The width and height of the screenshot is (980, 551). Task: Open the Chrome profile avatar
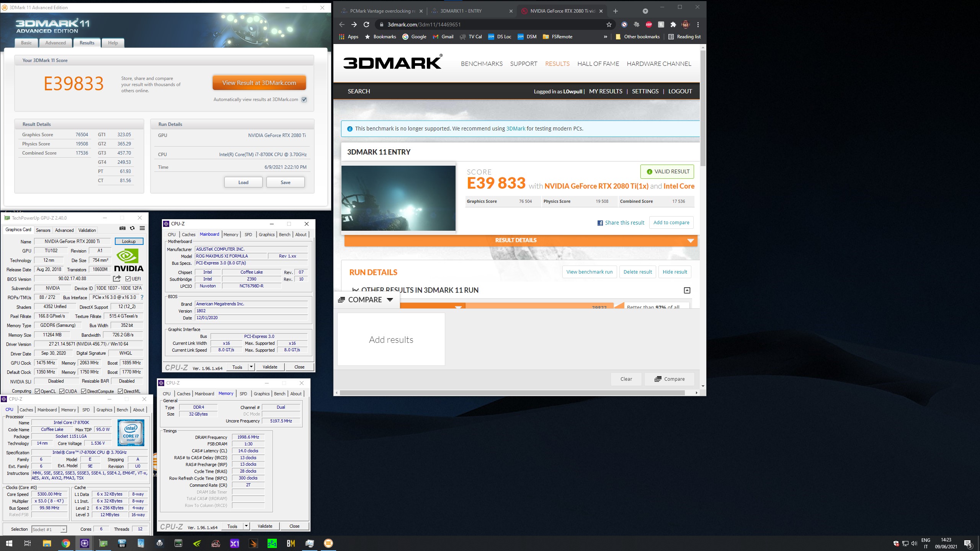(685, 24)
